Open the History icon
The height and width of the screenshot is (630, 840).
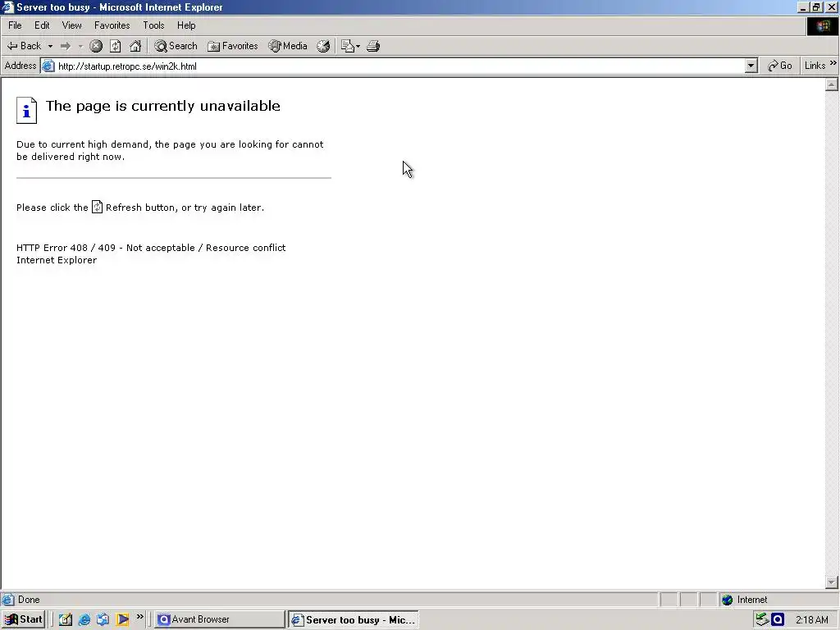(323, 46)
